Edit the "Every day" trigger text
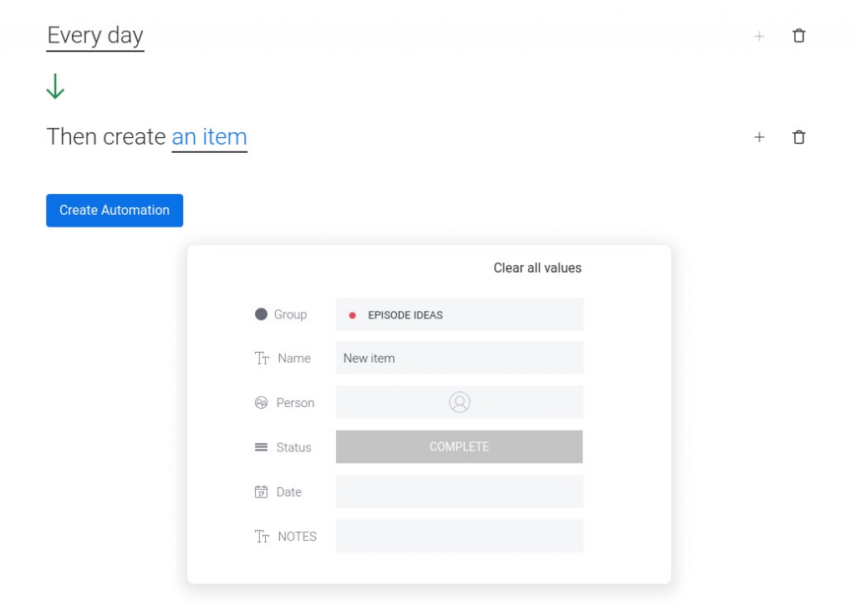856x616 pixels. click(x=94, y=35)
